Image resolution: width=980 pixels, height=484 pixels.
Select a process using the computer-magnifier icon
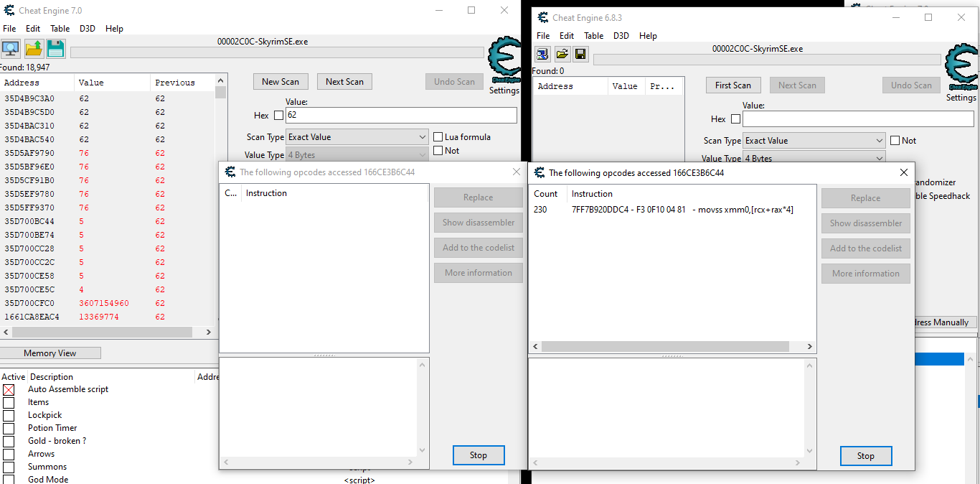coord(10,47)
